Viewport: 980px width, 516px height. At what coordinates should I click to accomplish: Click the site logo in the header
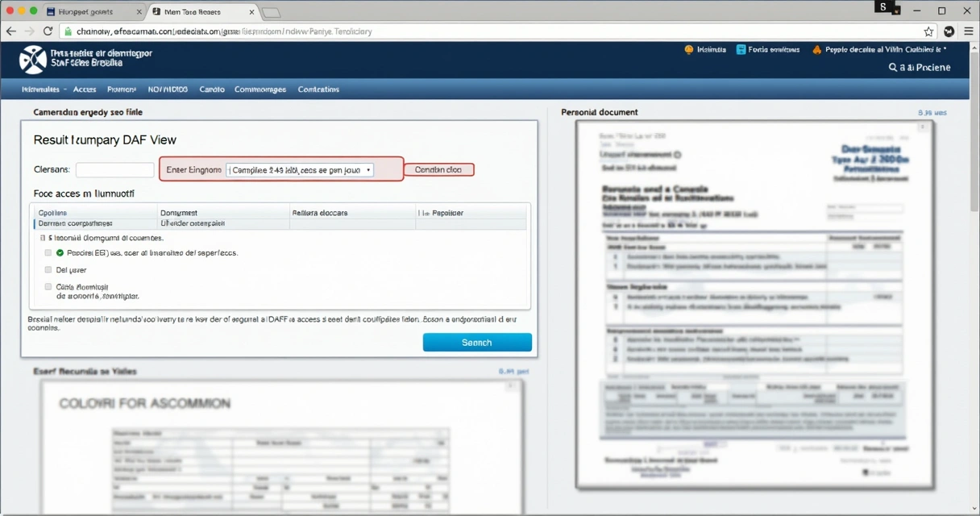[33, 60]
